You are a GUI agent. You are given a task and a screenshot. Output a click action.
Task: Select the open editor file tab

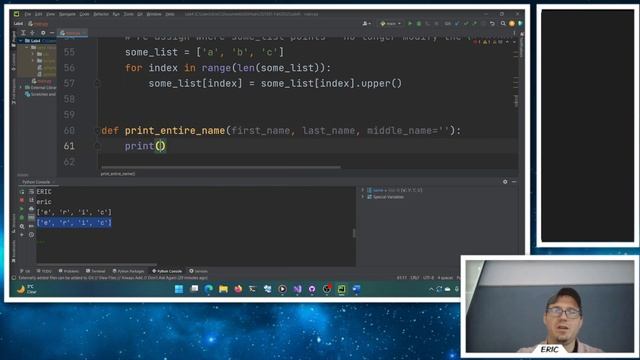(73, 33)
